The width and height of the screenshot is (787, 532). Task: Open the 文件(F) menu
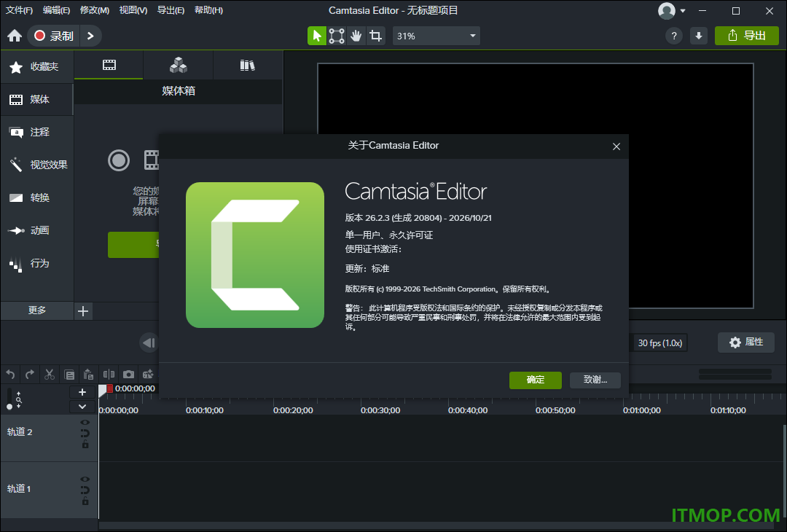[x=19, y=10]
